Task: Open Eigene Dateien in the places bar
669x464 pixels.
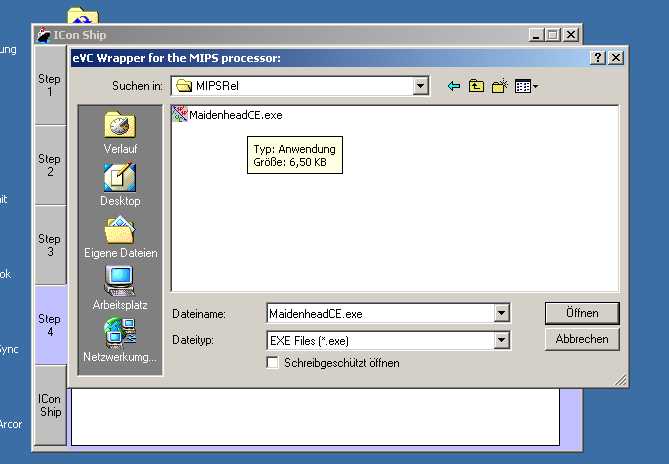Action: (120, 237)
